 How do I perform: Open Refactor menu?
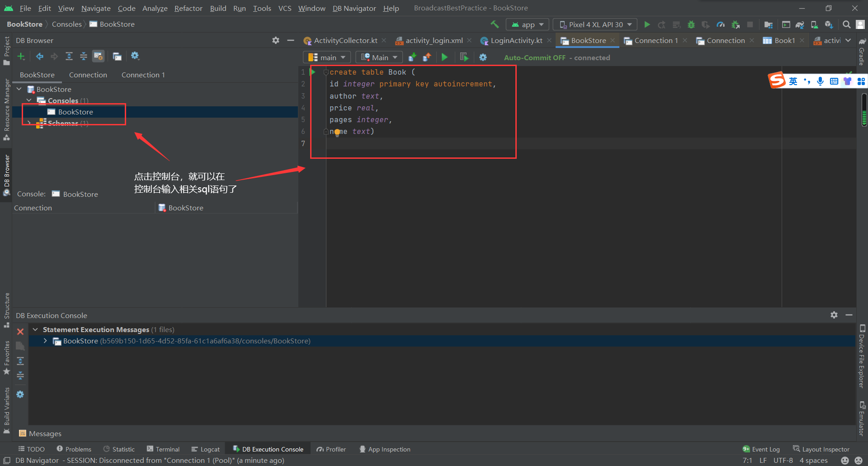(188, 8)
